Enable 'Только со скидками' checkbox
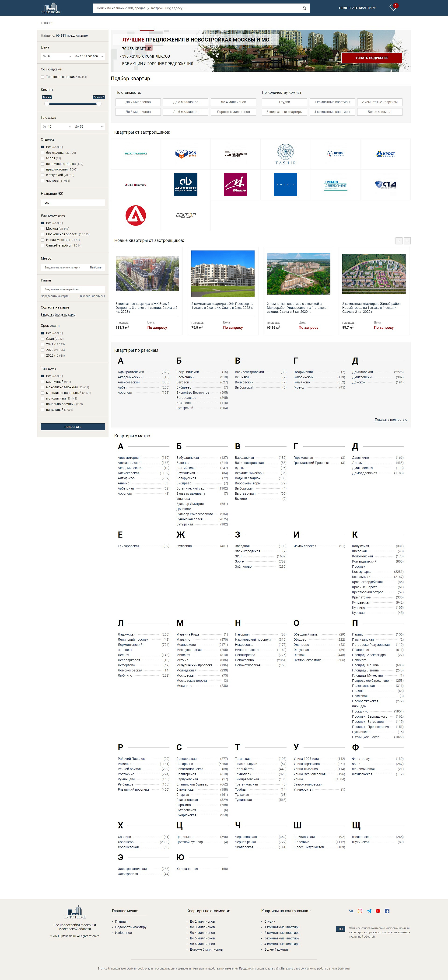This screenshot has height=980, width=448. coord(42,77)
